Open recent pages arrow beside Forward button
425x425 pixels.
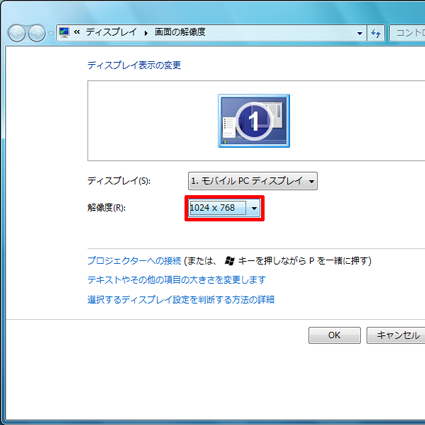[x=50, y=33]
